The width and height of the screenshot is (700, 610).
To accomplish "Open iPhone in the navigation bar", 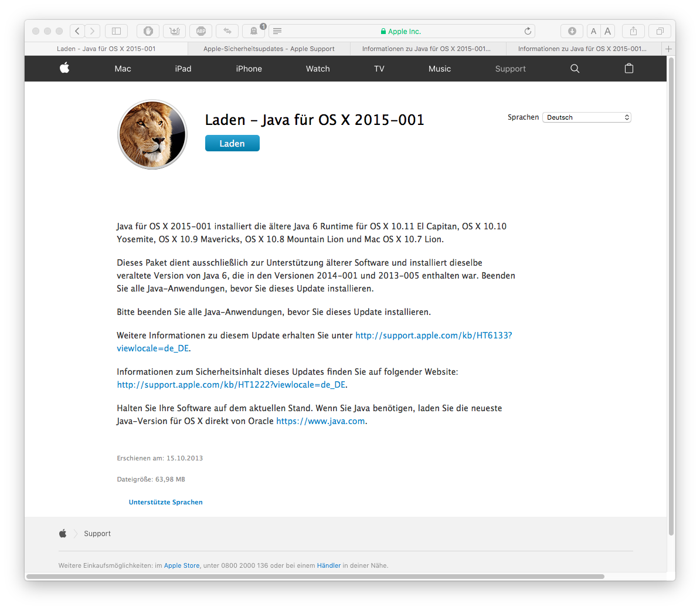I will coord(249,69).
